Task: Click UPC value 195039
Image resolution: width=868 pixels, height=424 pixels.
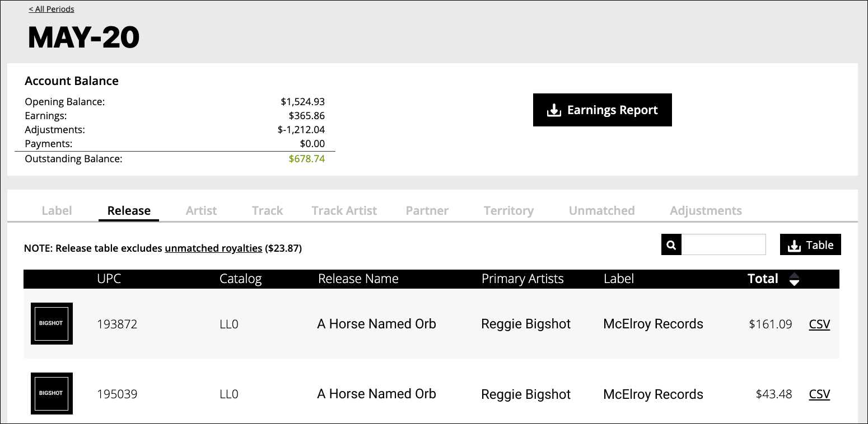Action: click(117, 394)
